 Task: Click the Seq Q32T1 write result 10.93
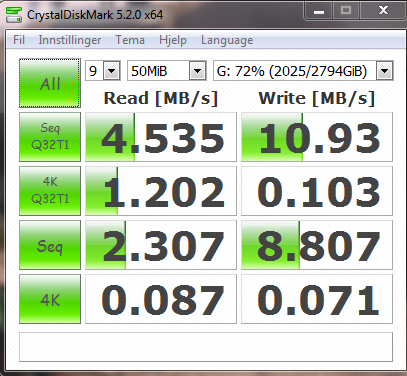[x=317, y=137]
